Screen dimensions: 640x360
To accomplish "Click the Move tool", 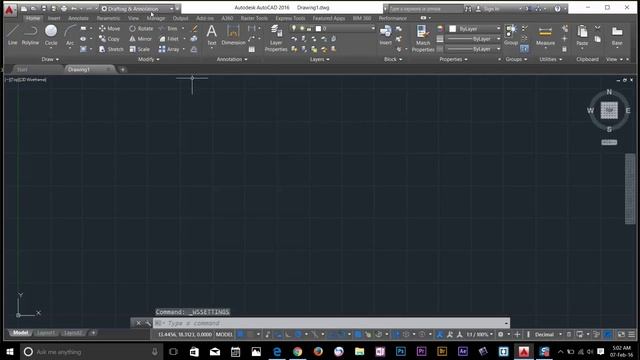I will coord(109,29).
